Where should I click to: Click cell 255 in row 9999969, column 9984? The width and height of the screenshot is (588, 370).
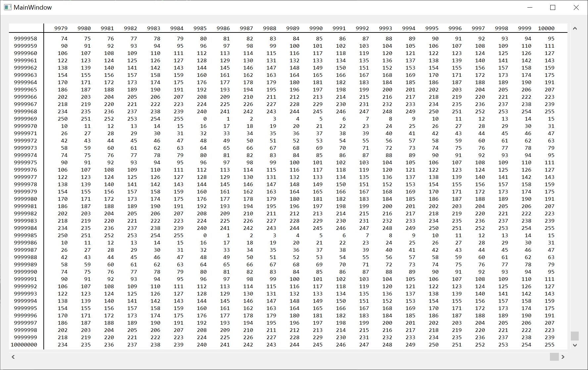pyautogui.click(x=179, y=119)
